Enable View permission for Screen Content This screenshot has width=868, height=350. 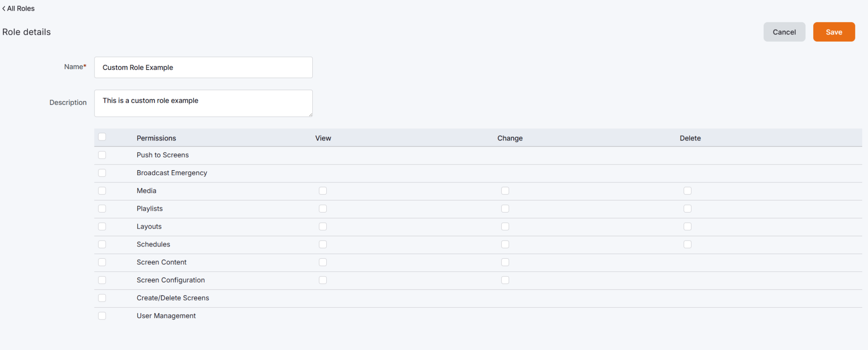[323, 262]
